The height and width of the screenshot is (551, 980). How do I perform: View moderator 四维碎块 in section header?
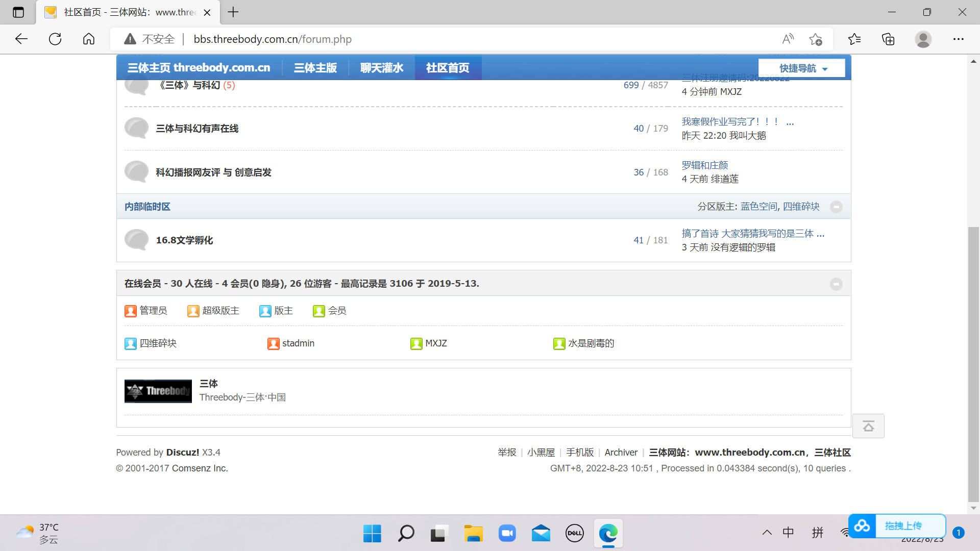(801, 207)
